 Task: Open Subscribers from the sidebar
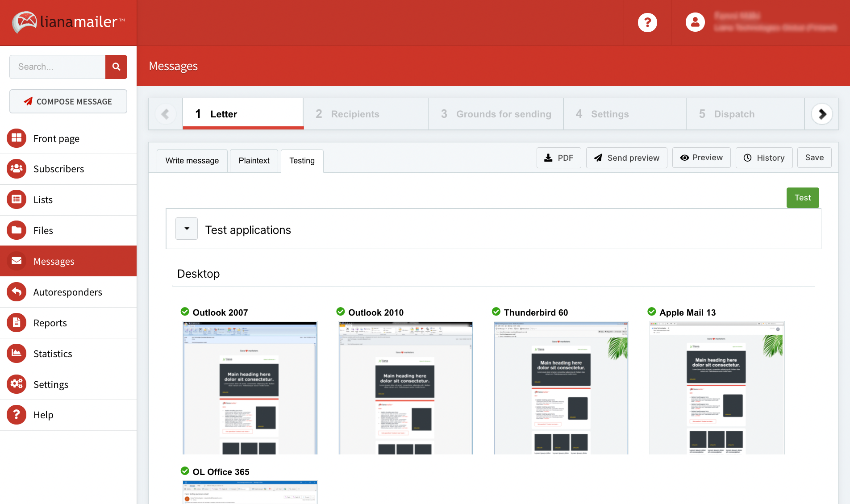coord(58,169)
